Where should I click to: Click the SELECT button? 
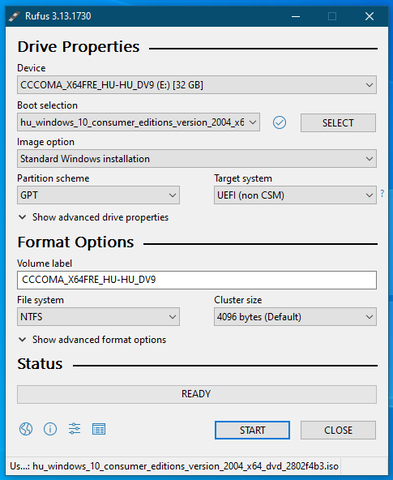pos(338,123)
